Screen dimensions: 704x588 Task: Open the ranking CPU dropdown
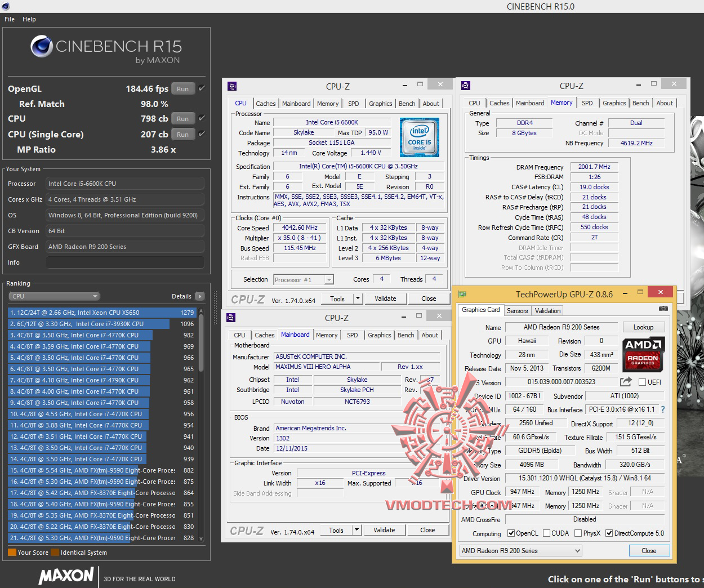[54, 296]
